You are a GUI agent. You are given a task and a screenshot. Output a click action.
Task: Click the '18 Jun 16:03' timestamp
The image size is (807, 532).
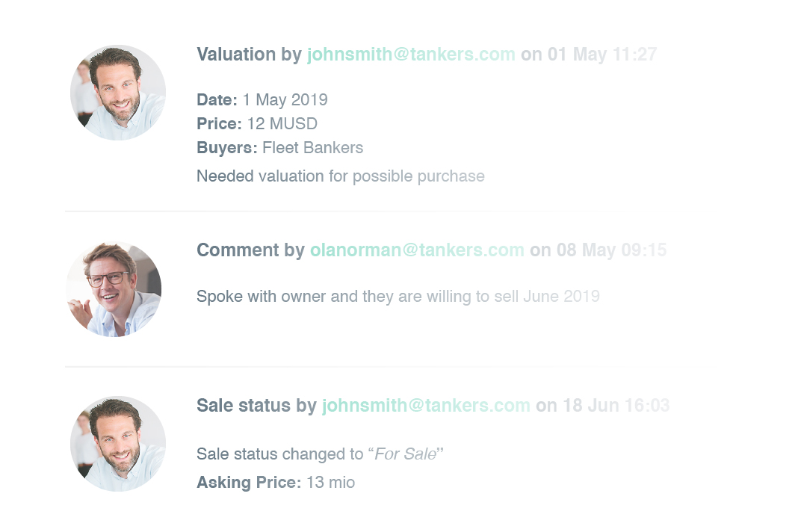(616, 406)
